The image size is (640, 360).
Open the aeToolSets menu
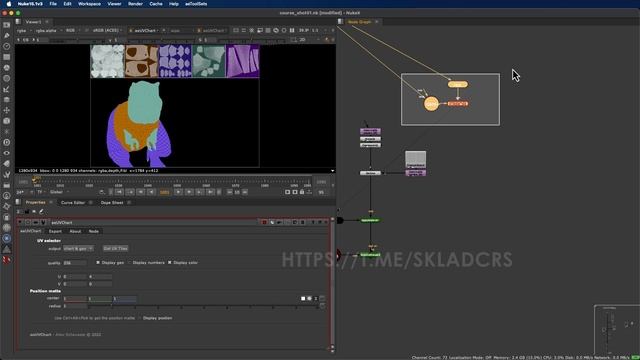(196, 4)
